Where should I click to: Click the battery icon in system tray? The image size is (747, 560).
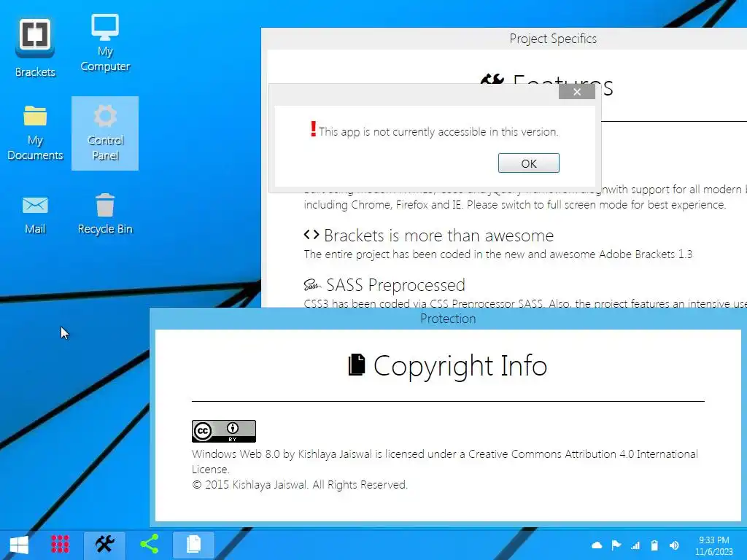point(654,545)
